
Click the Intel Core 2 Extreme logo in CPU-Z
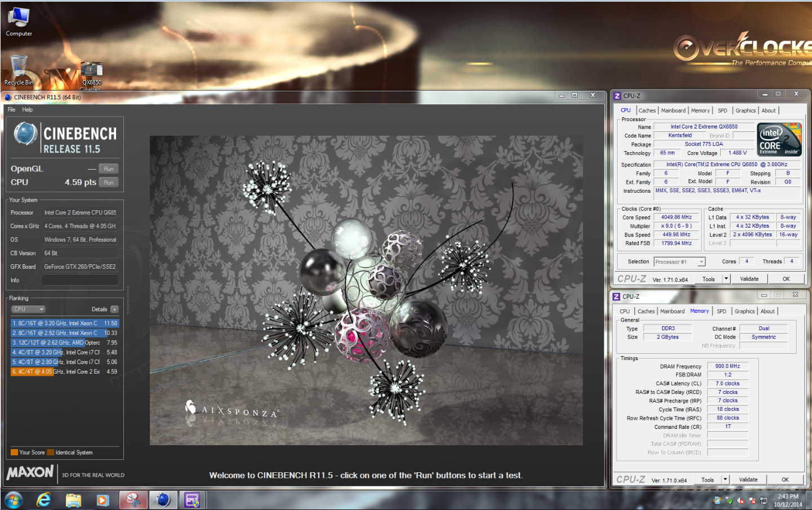pyautogui.click(x=779, y=139)
